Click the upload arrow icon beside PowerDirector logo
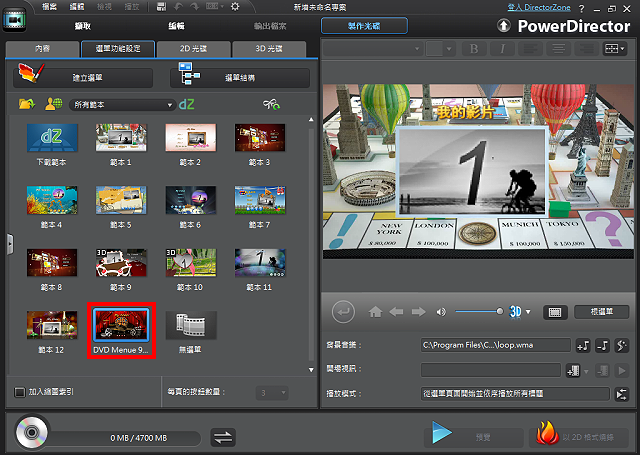The width and height of the screenshot is (640, 455). tap(504, 26)
